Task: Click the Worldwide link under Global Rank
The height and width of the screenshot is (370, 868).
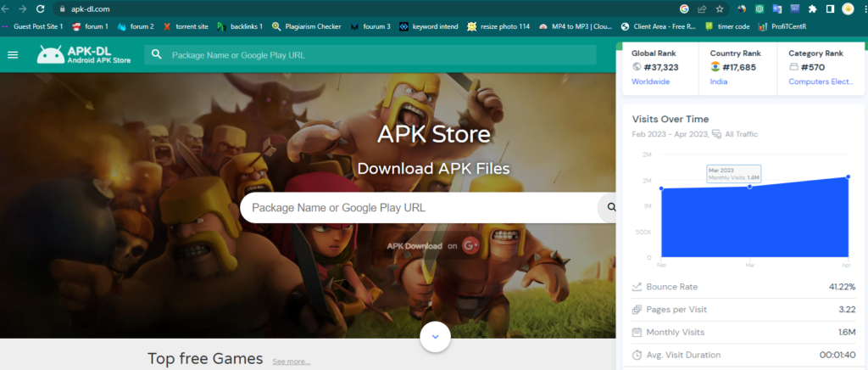Action: pos(650,81)
